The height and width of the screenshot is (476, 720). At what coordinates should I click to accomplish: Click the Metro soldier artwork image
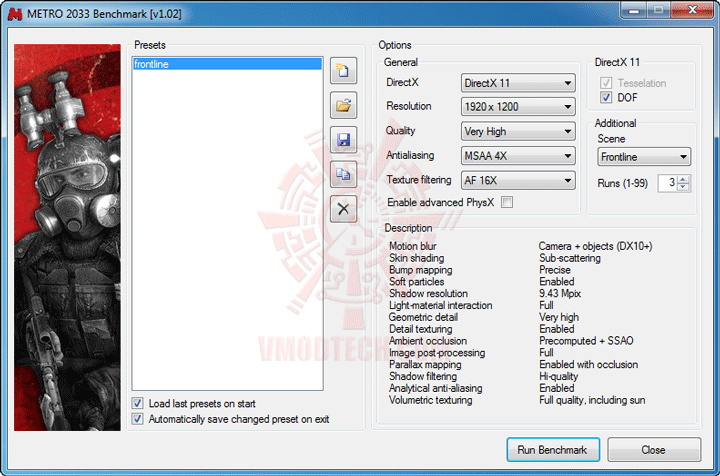[67, 237]
